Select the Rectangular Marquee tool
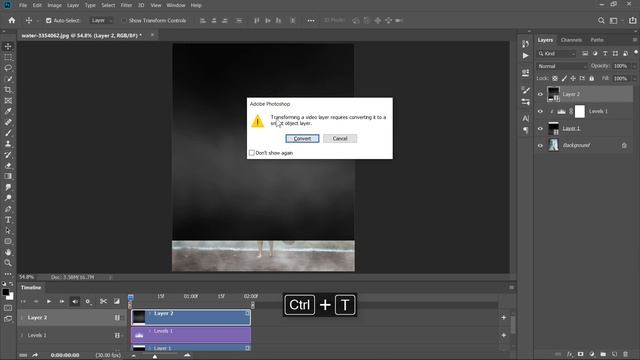Viewport: 640px width, 360px height. tap(8, 57)
